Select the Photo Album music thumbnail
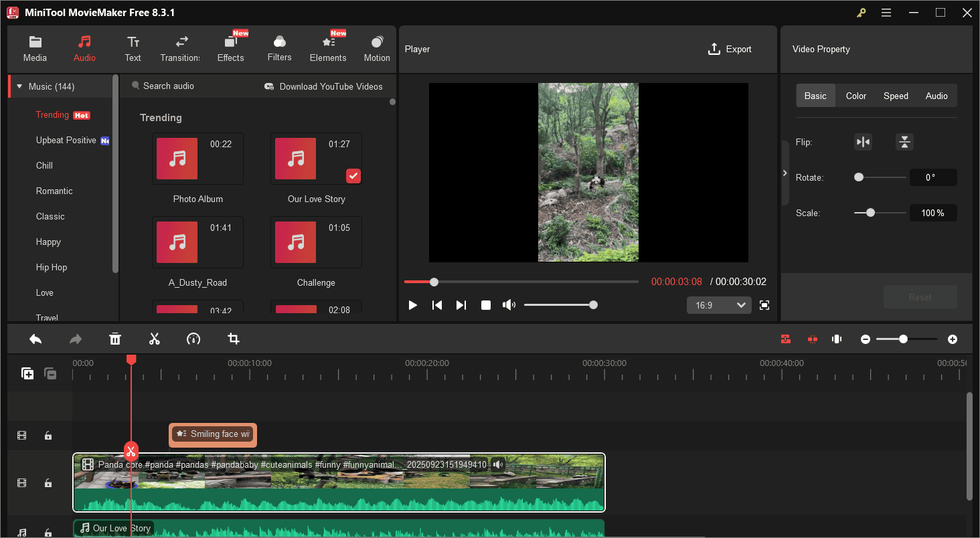The height and width of the screenshot is (538, 980). [197, 159]
